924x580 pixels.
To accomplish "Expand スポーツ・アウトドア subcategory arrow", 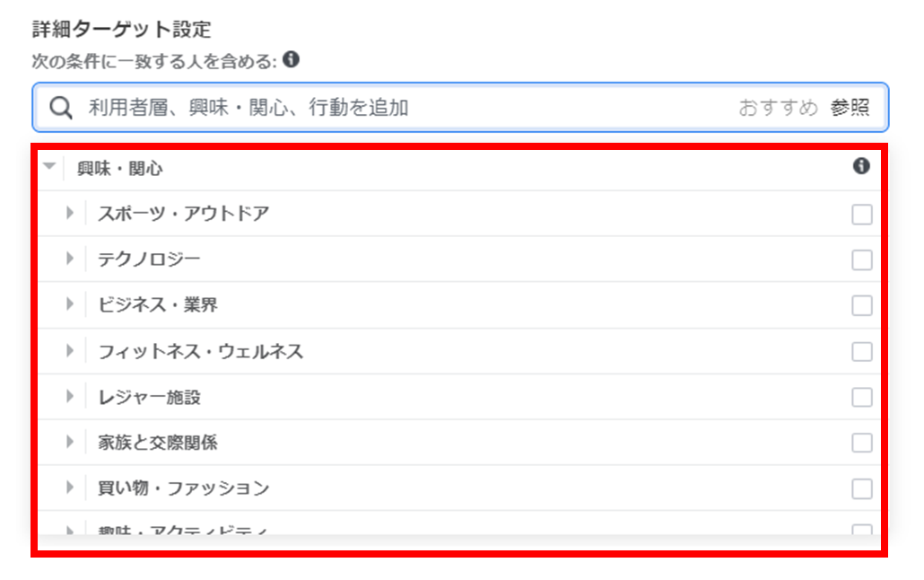I will [70, 213].
